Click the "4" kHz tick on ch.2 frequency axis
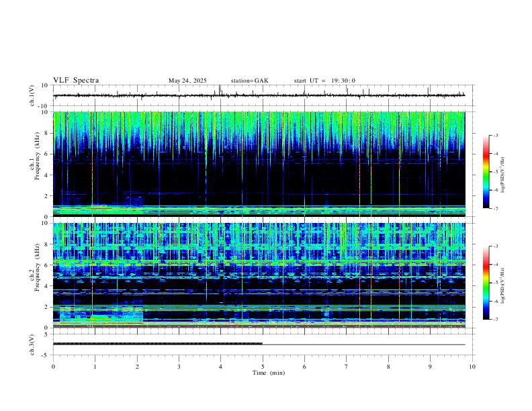 pos(47,286)
